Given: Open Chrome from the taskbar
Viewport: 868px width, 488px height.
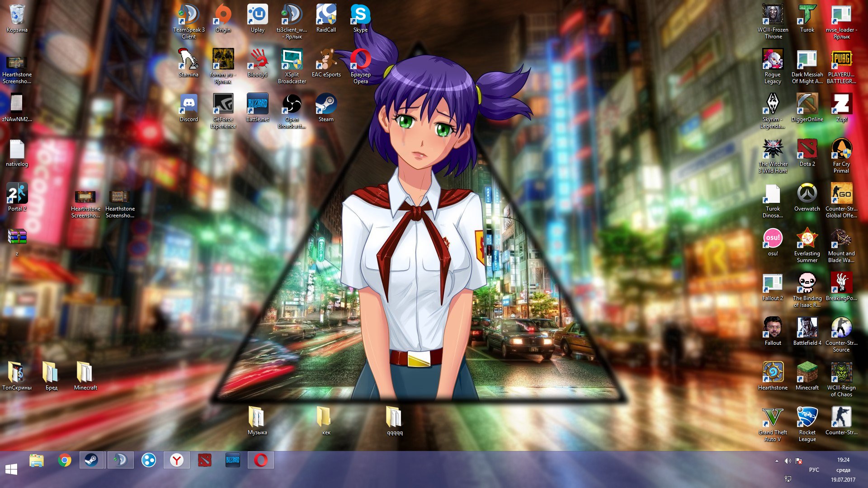Looking at the screenshot, I should coord(65,460).
